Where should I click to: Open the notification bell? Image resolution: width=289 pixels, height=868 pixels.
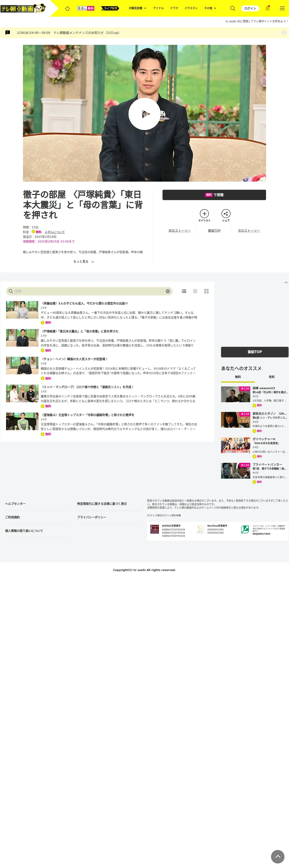click(267, 8)
